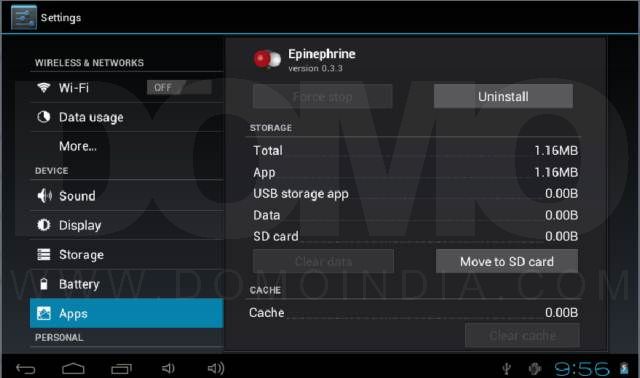640x378 pixels.
Task: Tap the battery icon in status bar
Action: point(624,369)
